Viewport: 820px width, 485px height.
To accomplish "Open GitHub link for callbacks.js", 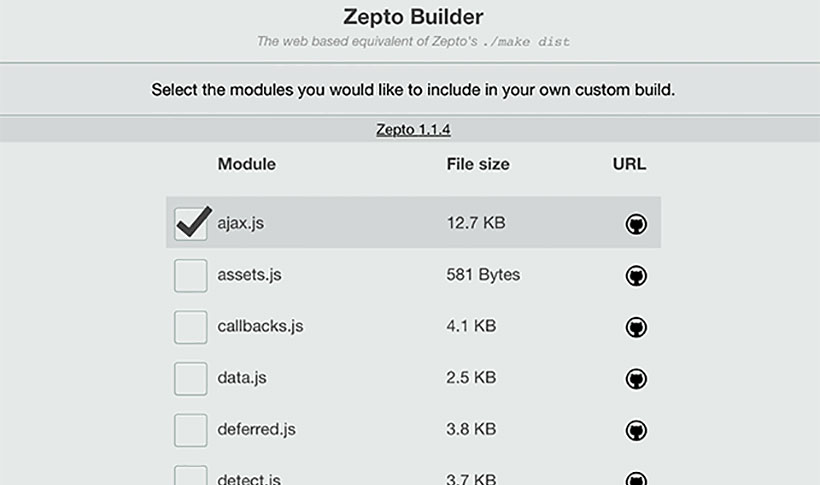I will coord(636,327).
